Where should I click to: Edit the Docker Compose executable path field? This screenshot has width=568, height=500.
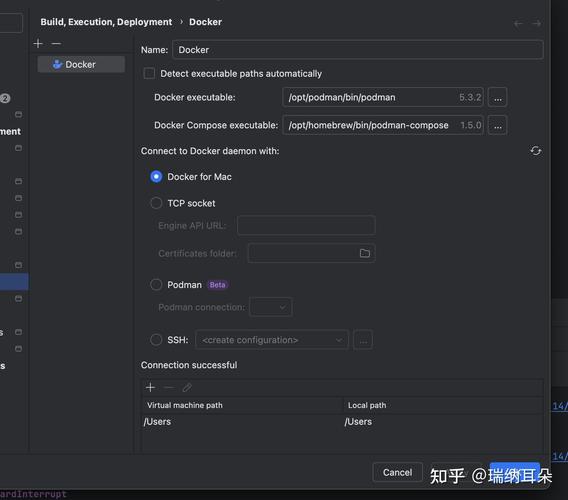(383, 125)
